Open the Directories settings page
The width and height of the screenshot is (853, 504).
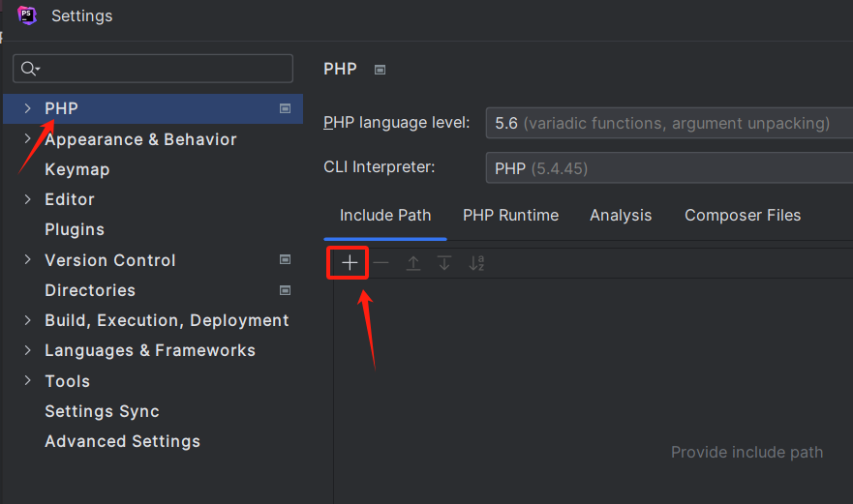90,290
